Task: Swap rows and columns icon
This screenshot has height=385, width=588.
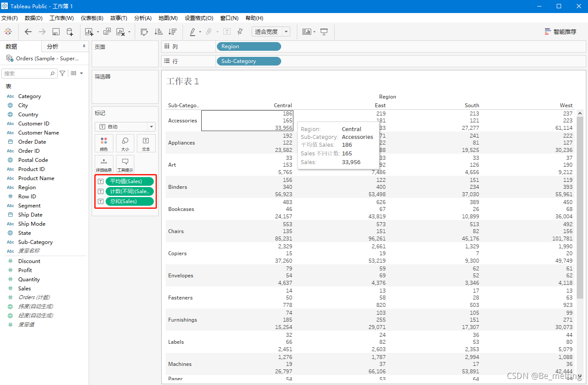Action: pyautogui.click(x=145, y=32)
